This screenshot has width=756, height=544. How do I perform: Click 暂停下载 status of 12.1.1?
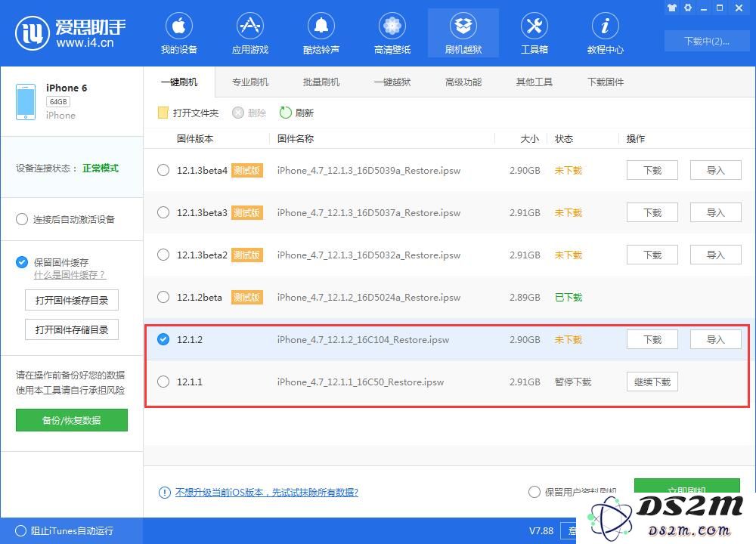pyautogui.click(x=573, y=382)
